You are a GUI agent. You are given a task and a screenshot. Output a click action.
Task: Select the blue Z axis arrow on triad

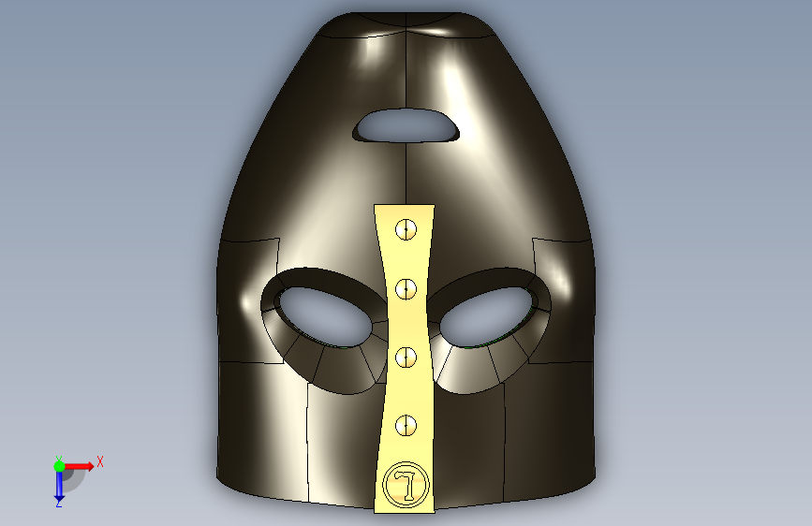[59, 486]
